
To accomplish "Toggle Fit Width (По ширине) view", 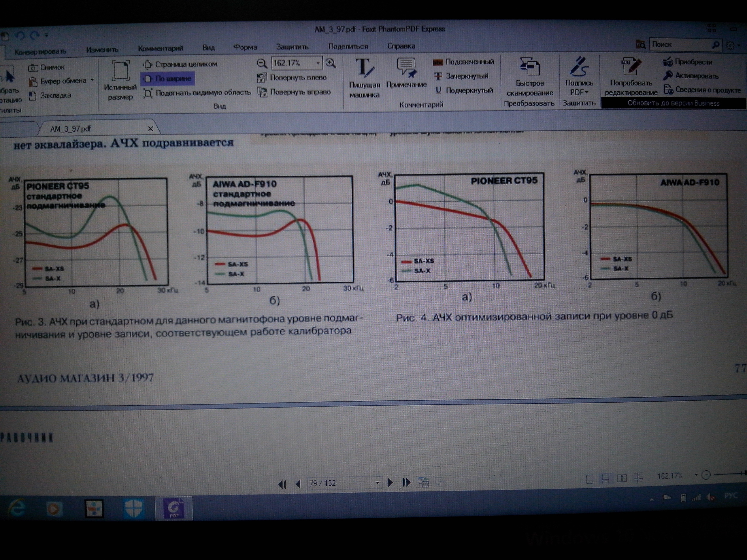I will (x=168, y=79).
